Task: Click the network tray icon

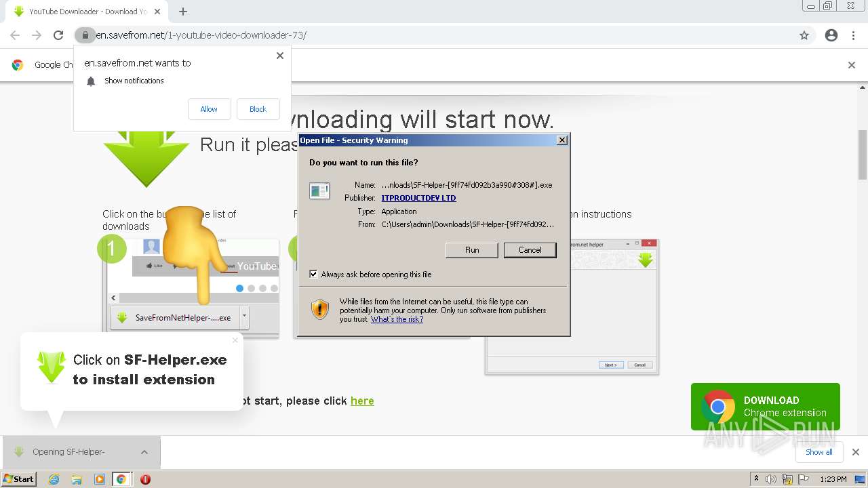Action: click(x=787, y=479)
